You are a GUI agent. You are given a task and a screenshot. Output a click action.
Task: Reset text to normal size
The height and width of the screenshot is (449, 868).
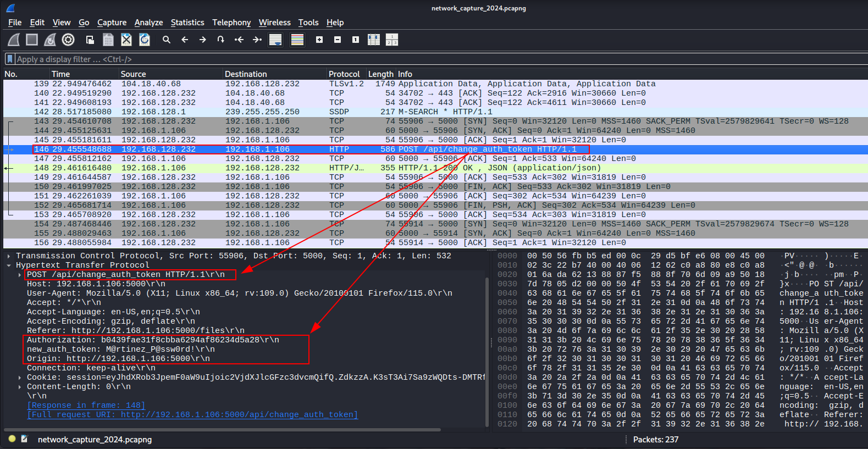(x=356, y=40)
